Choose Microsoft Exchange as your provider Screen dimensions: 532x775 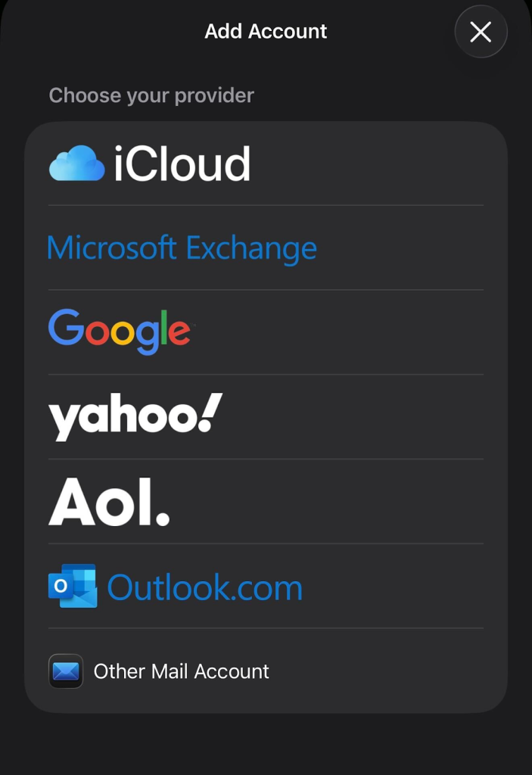tap(182, 247)
